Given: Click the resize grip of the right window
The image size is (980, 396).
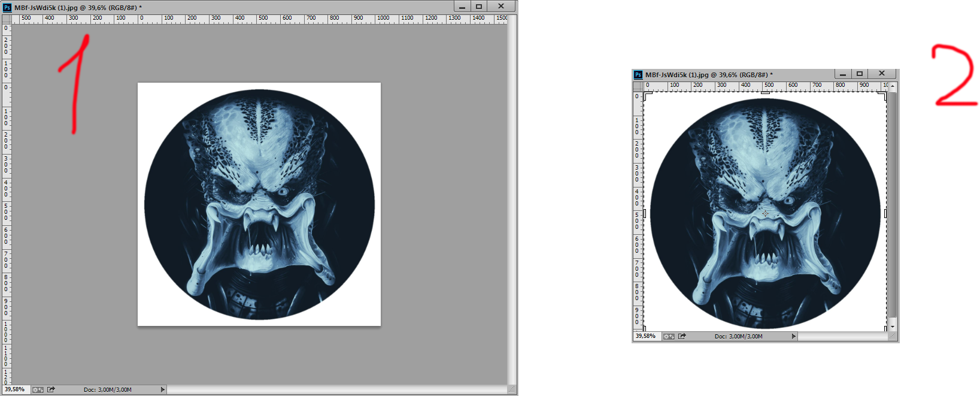Looking at the screenshot, I should pos(893,337).
